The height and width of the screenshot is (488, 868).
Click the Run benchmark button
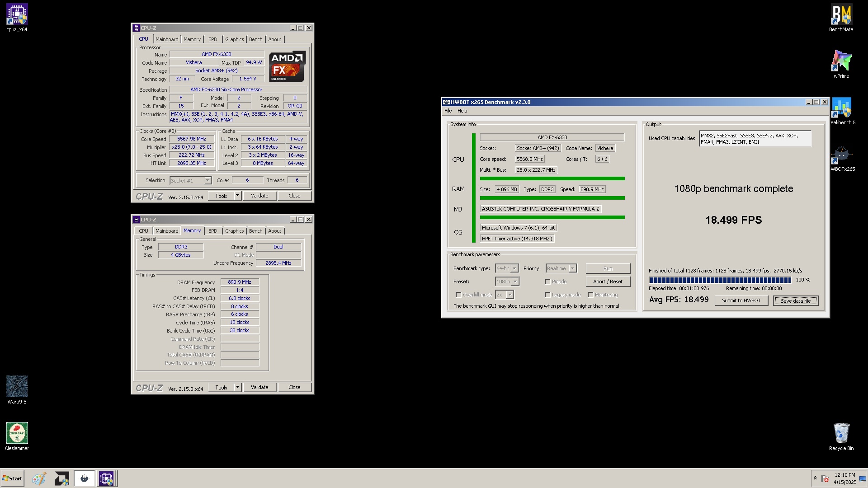point(608,268)
